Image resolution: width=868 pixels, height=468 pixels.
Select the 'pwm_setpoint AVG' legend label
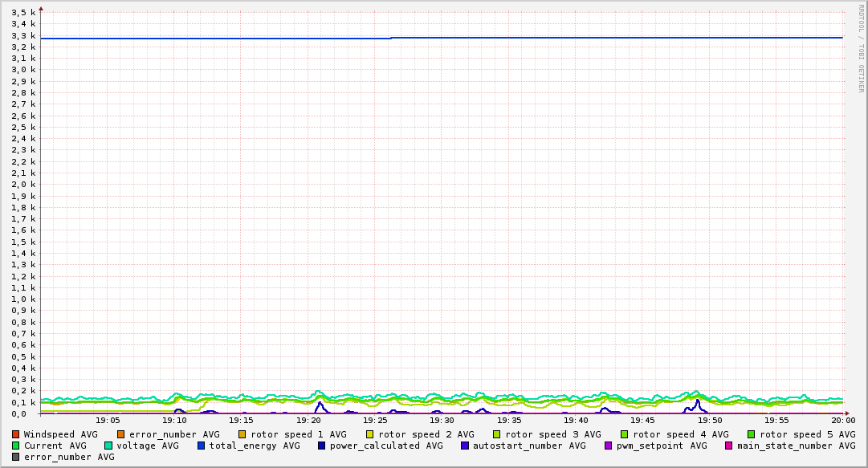point(662,446)
